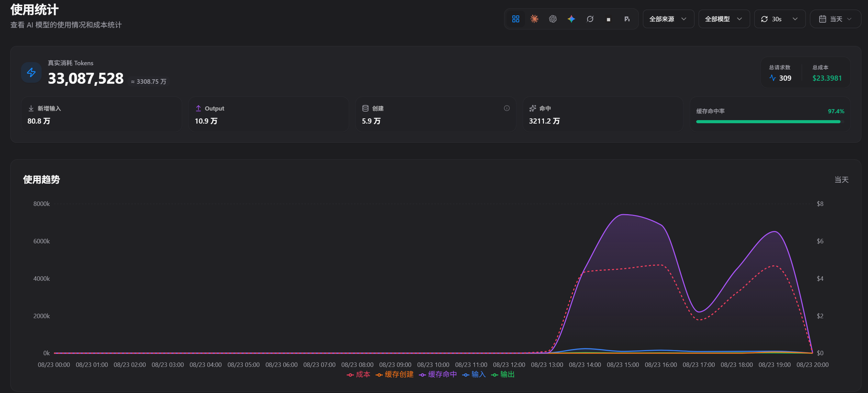The image size is (868, 393).
Task: Click the 当天 label in chart header
Action: click(842, 180)
